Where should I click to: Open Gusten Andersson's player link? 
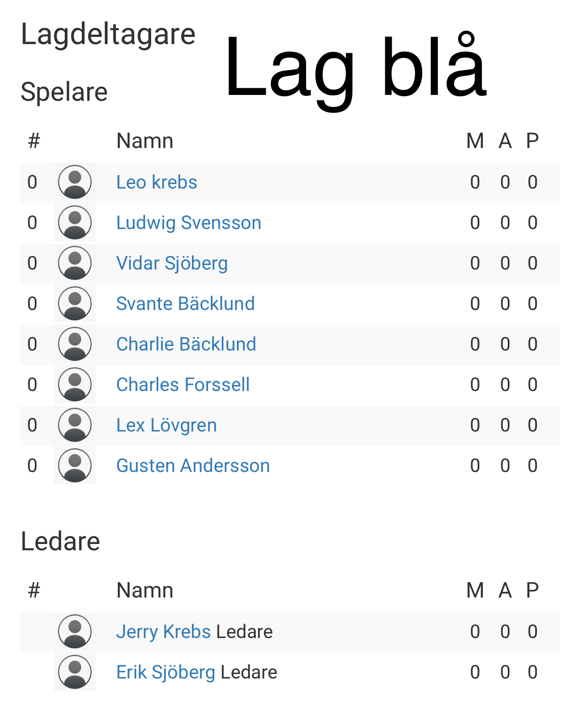193,466
